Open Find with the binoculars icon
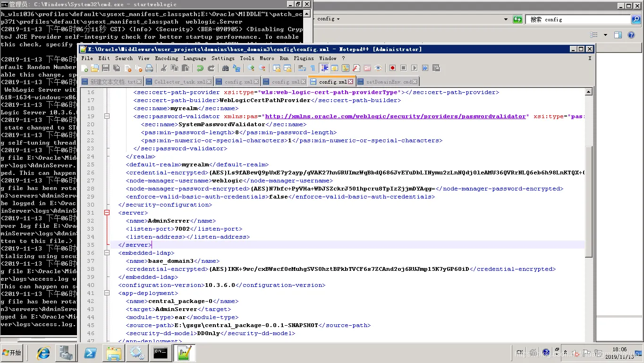 [225, 68]
